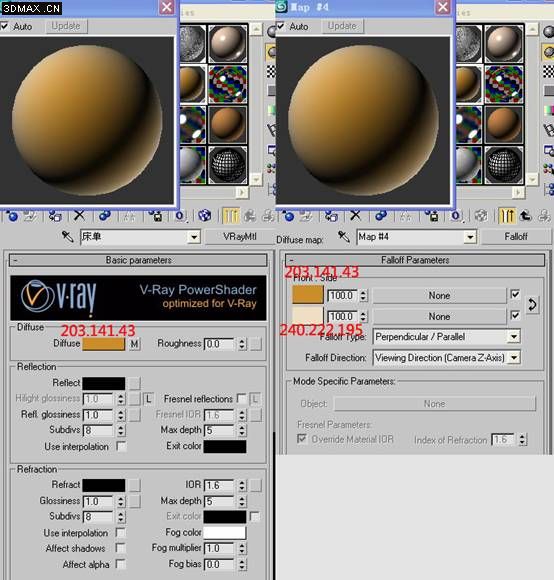Open the Map #4 name dropdown
The height and width of the screenshot is (580, 554).
point(470,237)
